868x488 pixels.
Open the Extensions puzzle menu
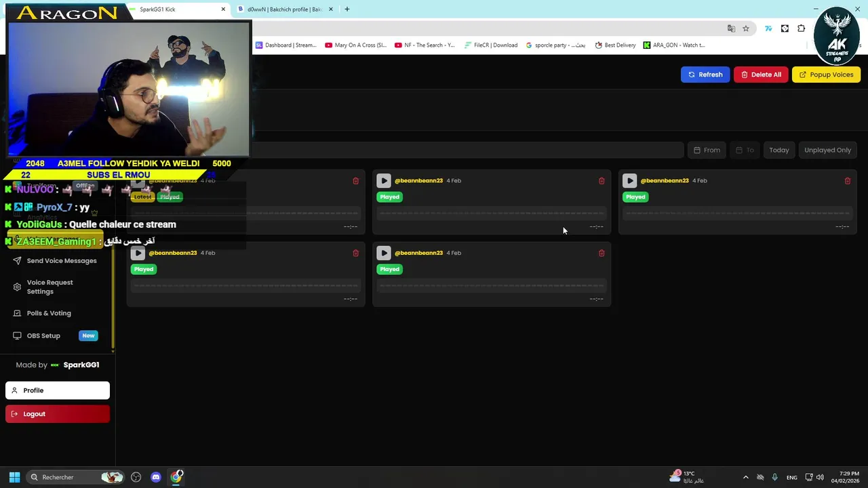point(802,28)
